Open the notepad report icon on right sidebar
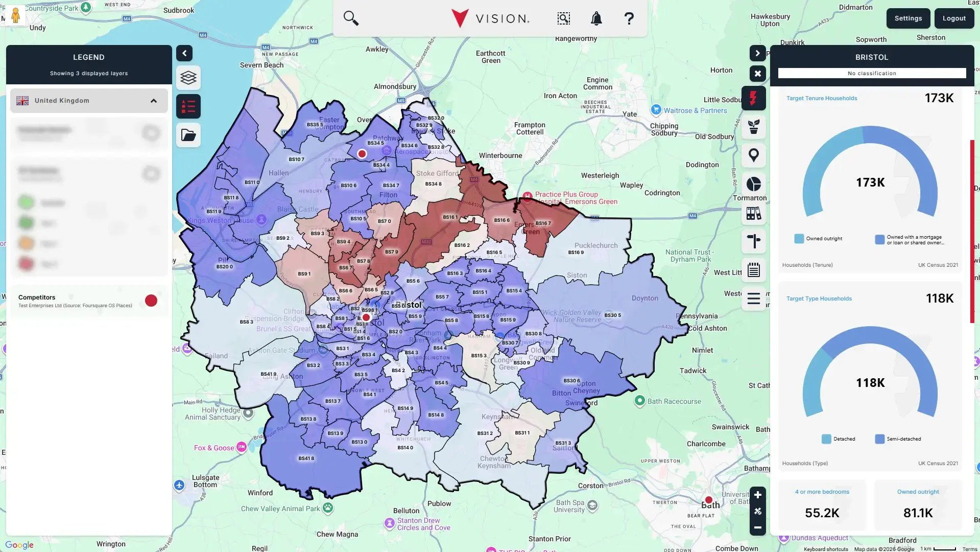This screenshot has height=552, width=980. (754, 271)
